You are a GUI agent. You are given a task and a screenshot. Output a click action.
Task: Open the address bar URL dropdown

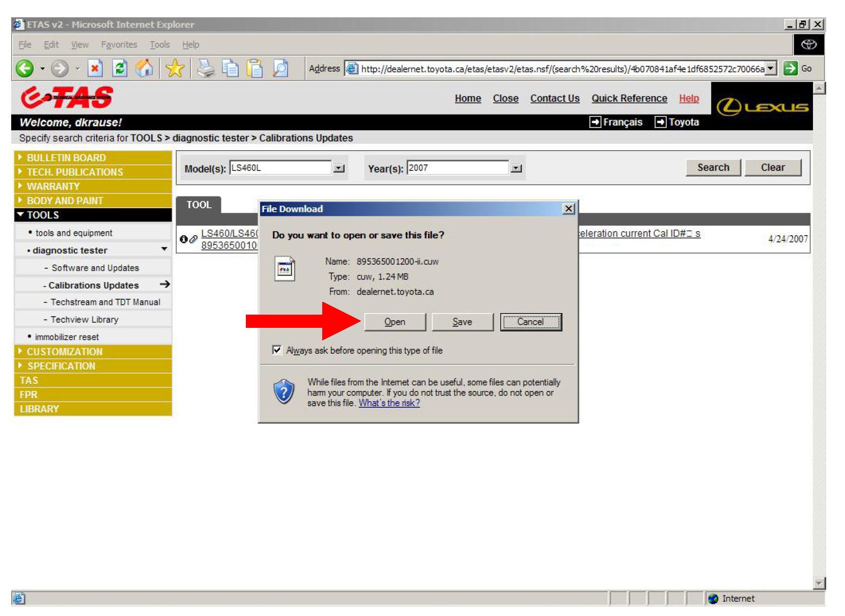(771, 68)
